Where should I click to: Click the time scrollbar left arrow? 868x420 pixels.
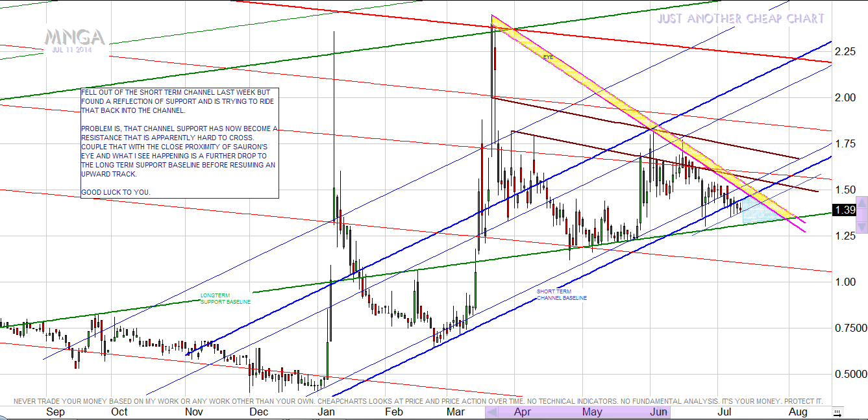[x=493, y=412]
